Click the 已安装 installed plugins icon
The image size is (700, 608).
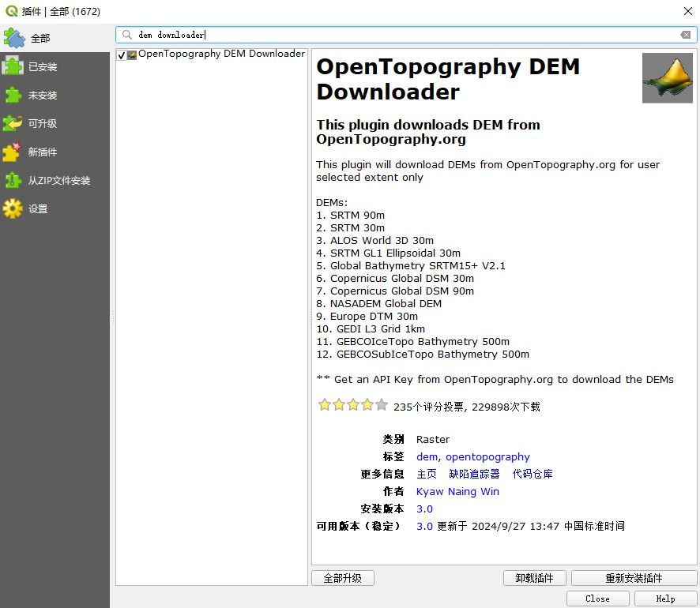(x=13, y=67)
